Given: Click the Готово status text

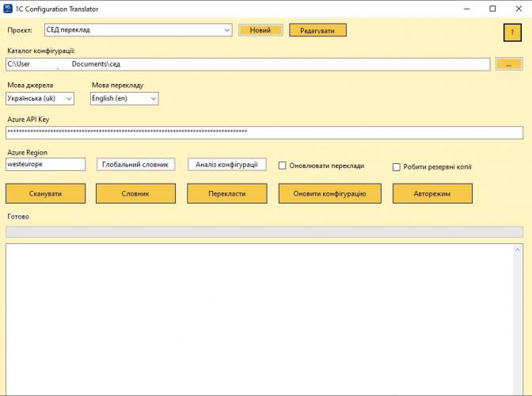Looking at the screenshot, I should point(18,216).
